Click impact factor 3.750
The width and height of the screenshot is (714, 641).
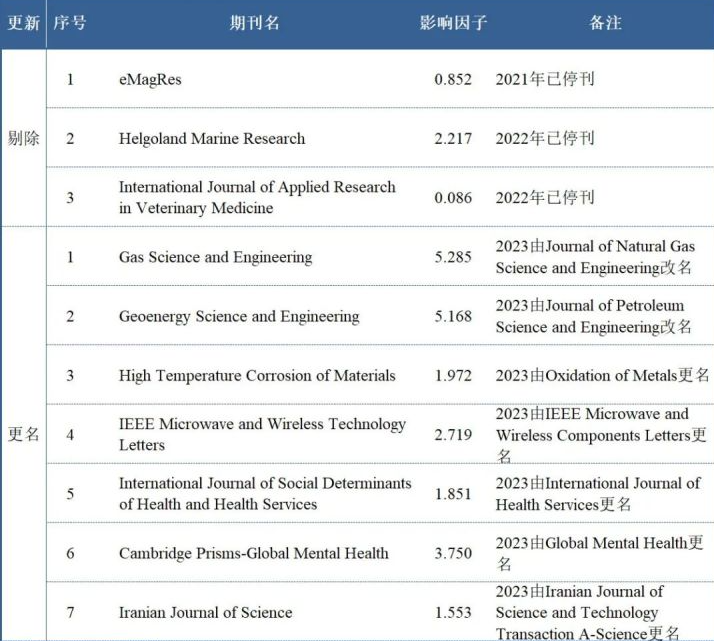(x=453, y=553)
